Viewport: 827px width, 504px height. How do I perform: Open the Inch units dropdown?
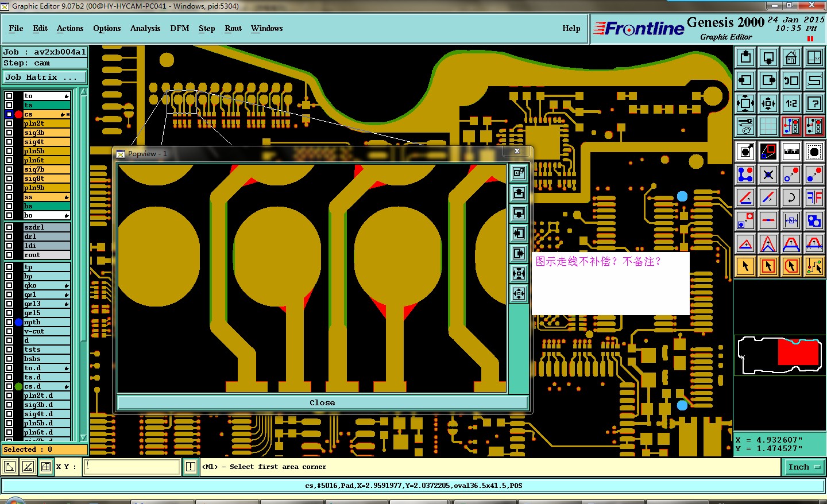point(803,467)
